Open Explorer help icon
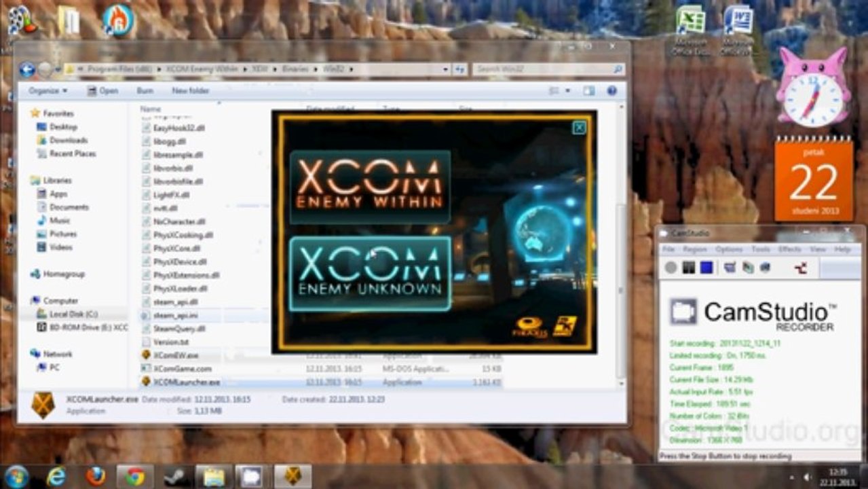The width and height of the screenshot is (868, 489). [x=612, y=90]
